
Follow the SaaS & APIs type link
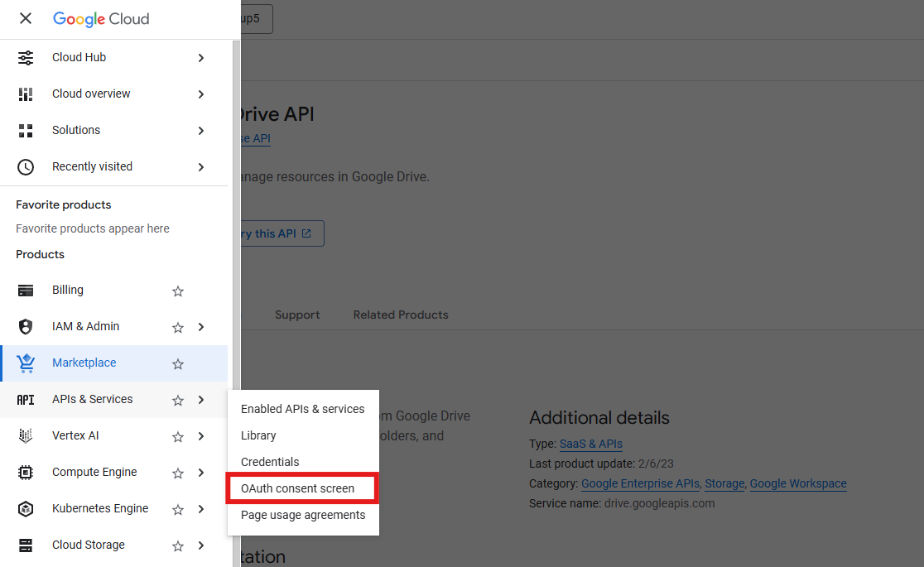(590, 444)
